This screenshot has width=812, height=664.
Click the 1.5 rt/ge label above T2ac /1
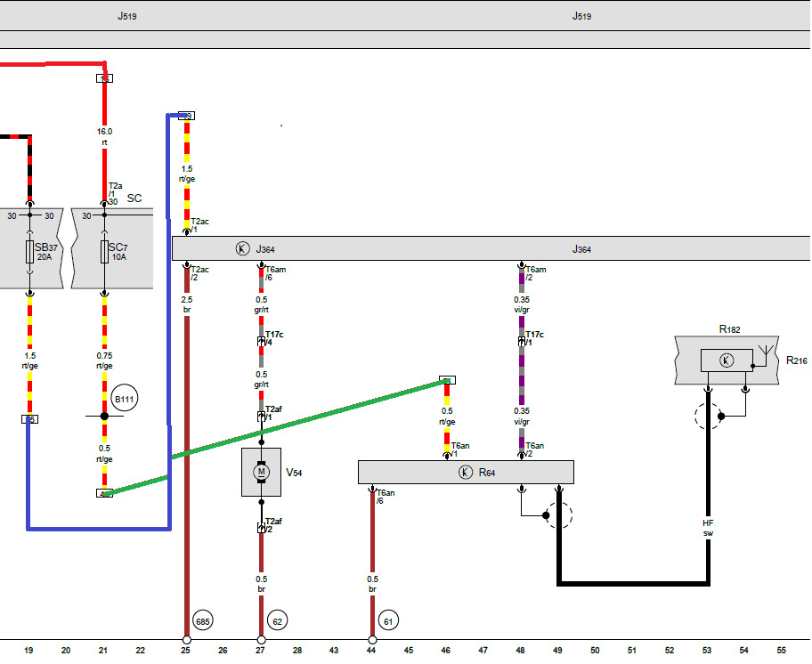click(187, 174)
